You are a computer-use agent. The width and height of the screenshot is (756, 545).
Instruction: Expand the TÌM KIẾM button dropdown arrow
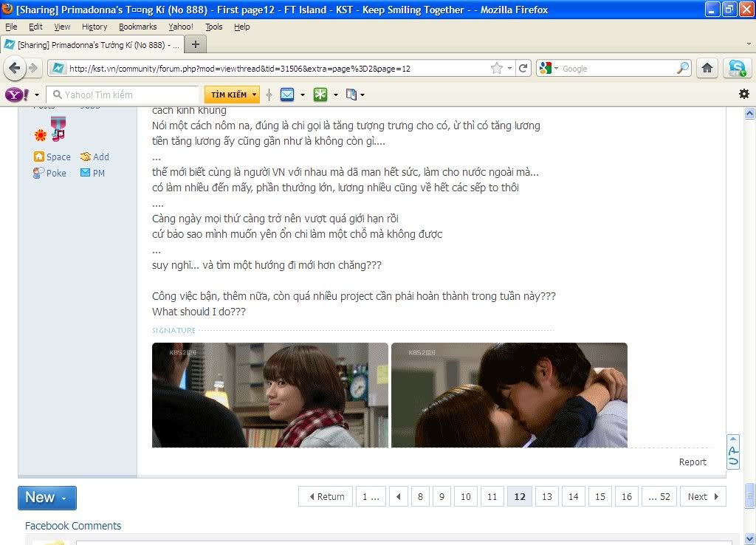click(254, 95)
